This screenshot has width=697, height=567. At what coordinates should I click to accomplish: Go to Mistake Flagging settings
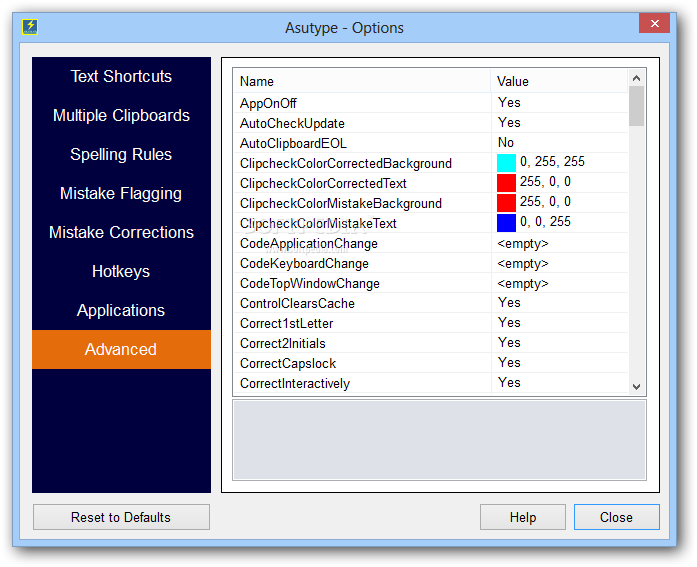coord(121,193)
